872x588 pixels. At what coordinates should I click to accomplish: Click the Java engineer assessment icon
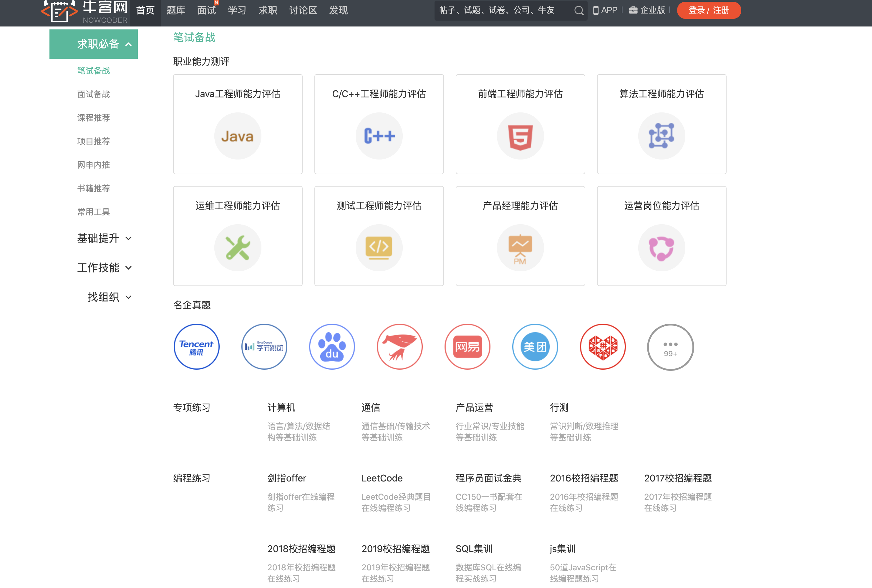pos(237,136)
